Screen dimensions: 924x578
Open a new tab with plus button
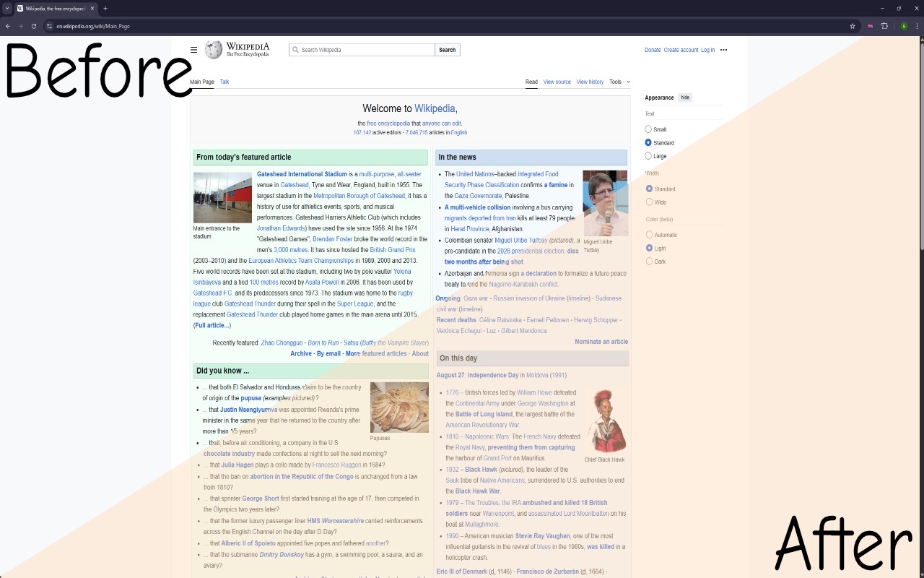pyautogui.click(x=105, y=8)
